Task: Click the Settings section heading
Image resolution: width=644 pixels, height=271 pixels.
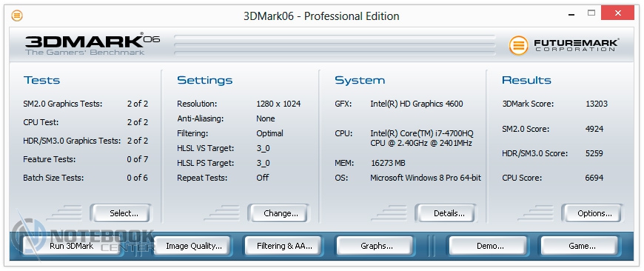Action: coord(204,81)
